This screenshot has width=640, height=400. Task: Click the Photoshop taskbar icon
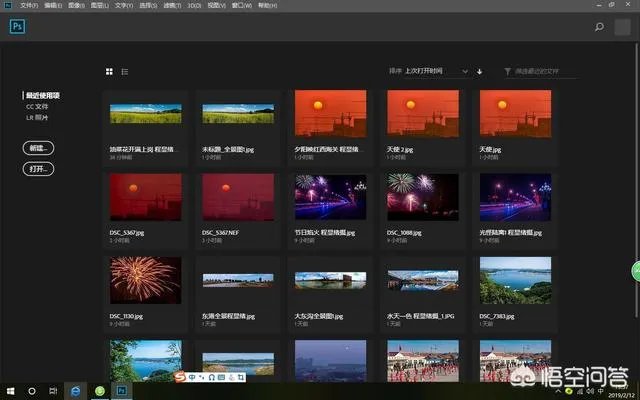pos(121,391)
